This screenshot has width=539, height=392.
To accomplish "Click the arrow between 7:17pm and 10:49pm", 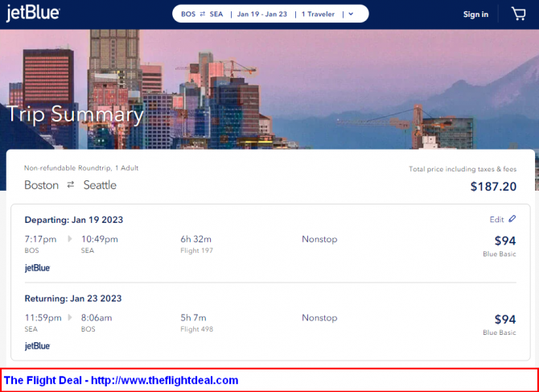I will [70, 238].
